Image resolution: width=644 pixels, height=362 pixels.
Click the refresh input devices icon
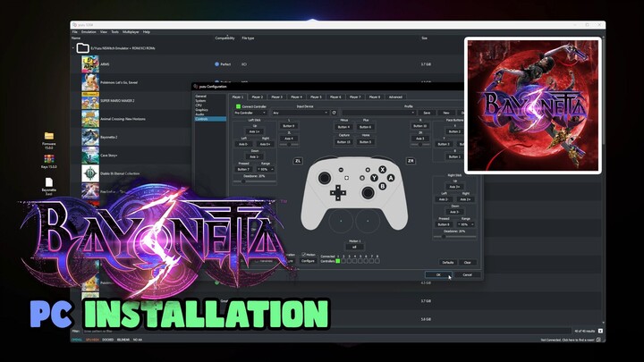[334, 113]
